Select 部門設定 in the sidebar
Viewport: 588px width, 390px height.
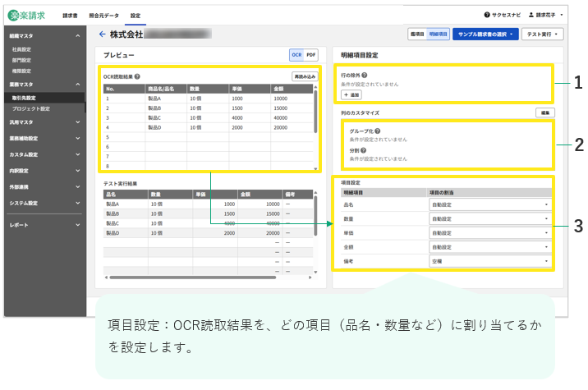click(x=21, y=61)
